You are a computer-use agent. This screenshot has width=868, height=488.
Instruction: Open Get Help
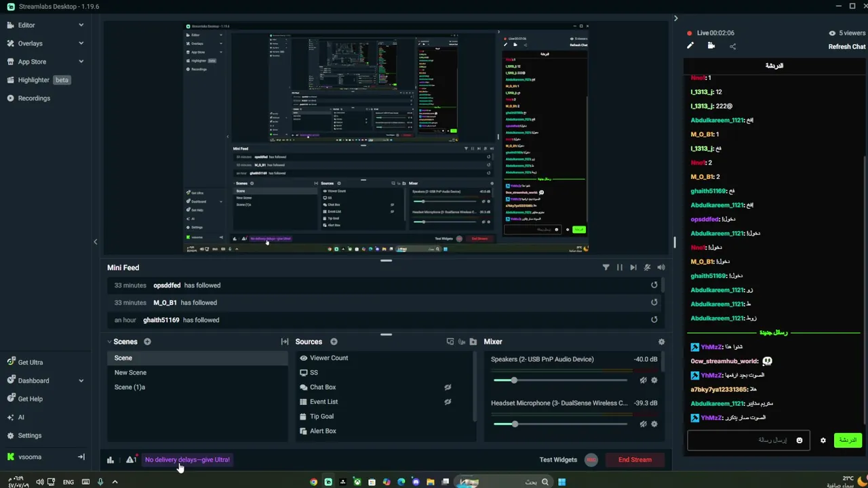coord(30,399)
